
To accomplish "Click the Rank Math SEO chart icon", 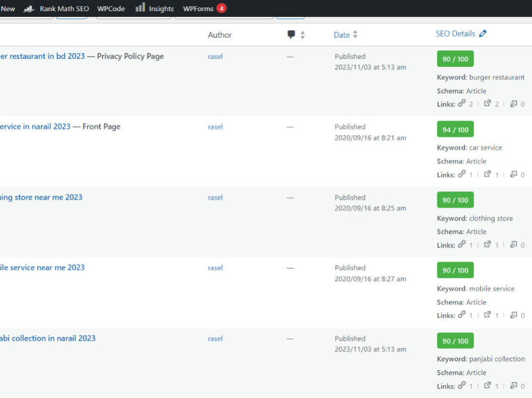I will point(29,9).
